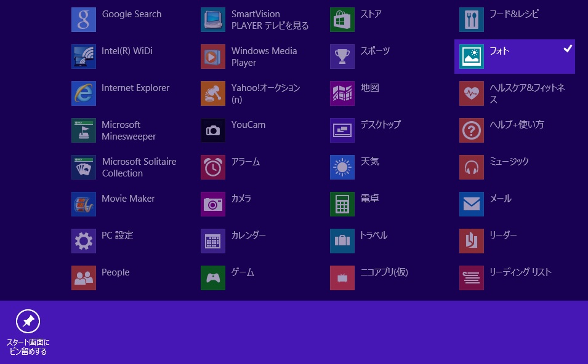The height and width of the screenshot is (364, 588).
Task: Open the ゲーム controller icon
Action: [213, 278]
